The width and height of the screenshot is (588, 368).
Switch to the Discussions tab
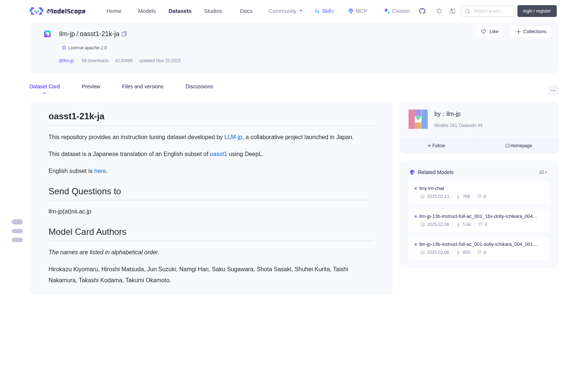pos(199,86)
